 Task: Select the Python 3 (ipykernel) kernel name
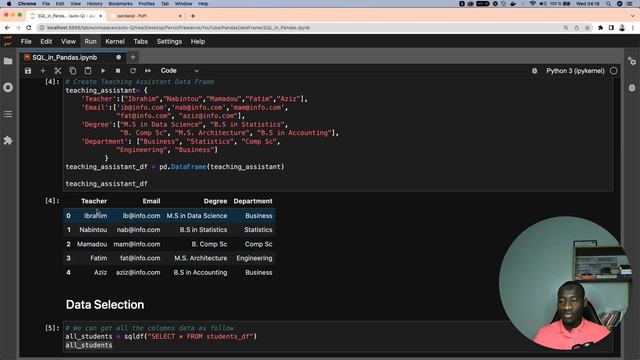[575, 71]
